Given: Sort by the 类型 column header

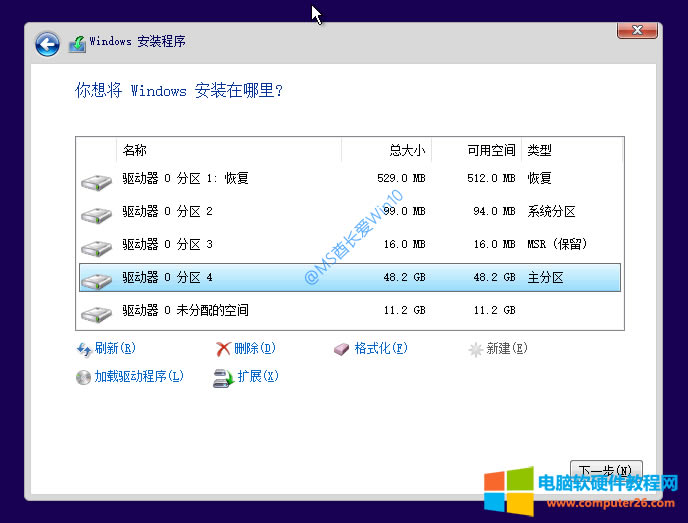Looking at the screenshot, I should point(572,150).
